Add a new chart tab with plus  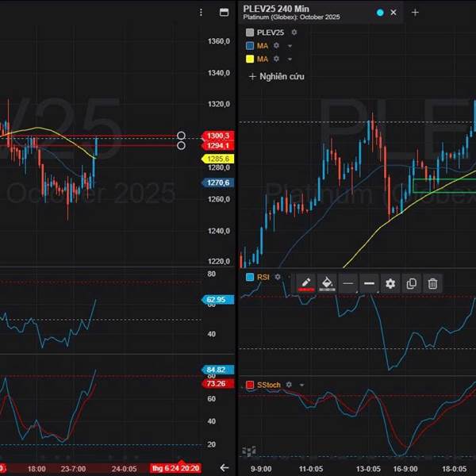(x=415, y=13)
